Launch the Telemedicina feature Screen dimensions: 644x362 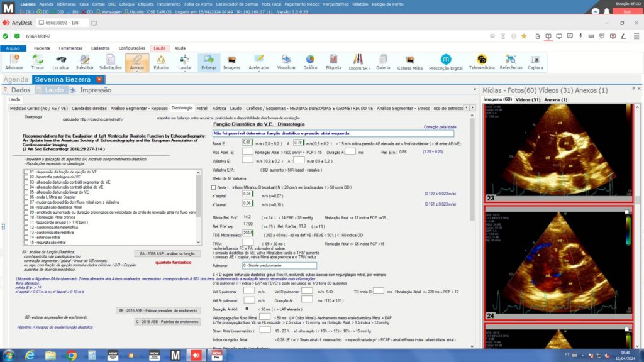click(482, 62)
